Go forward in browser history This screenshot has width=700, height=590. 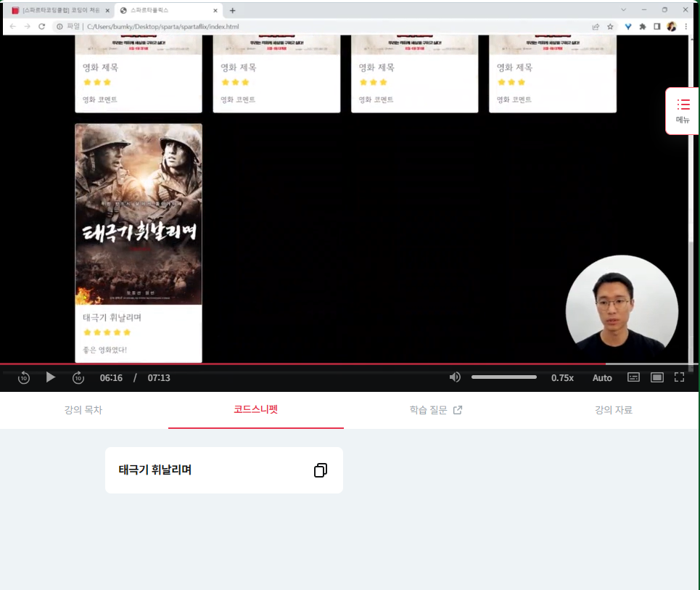pos(28,26)
